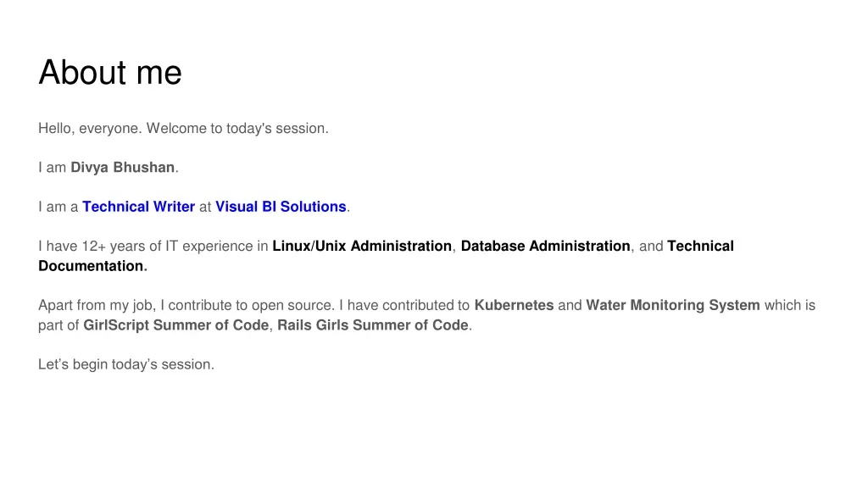Click the Welcome to today's session sentence
This screenshot has height=488, width=868.
[x=237, y=129]
